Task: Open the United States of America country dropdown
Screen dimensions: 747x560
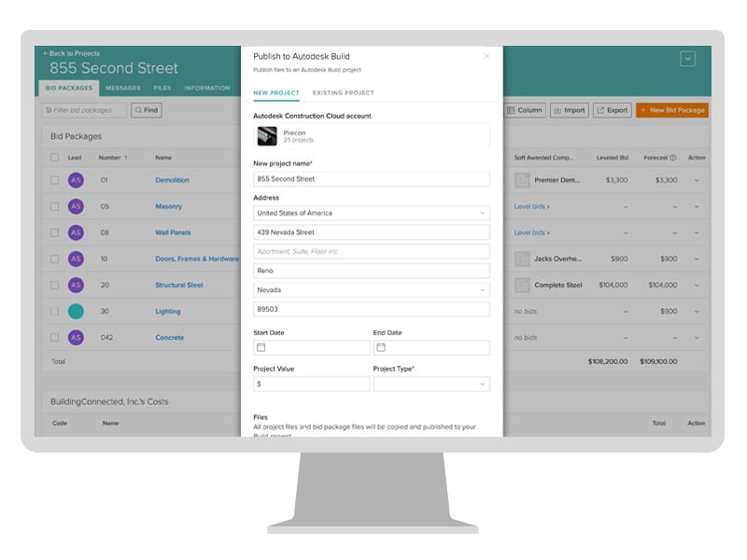Action: (x=371, y=213)
